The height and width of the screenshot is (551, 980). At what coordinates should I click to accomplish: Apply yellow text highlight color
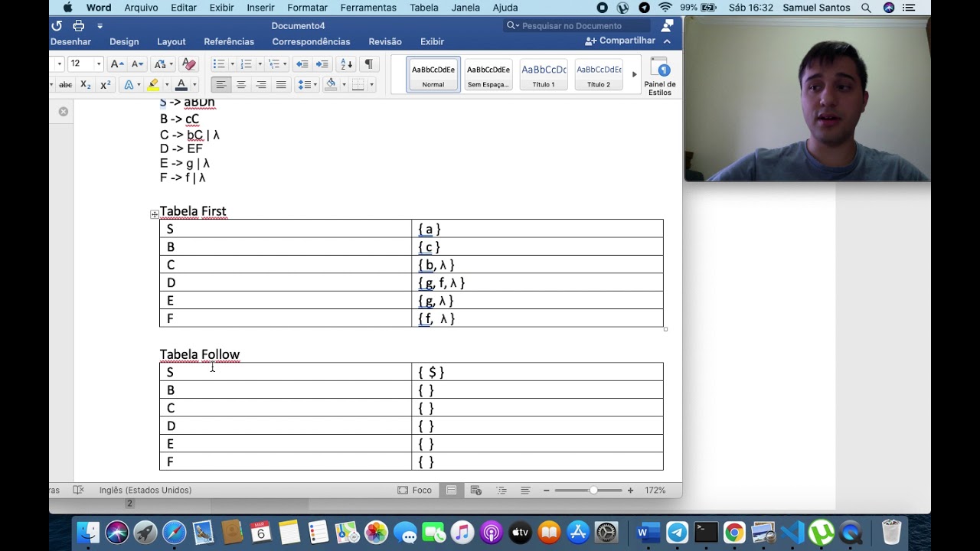(153, 85)
